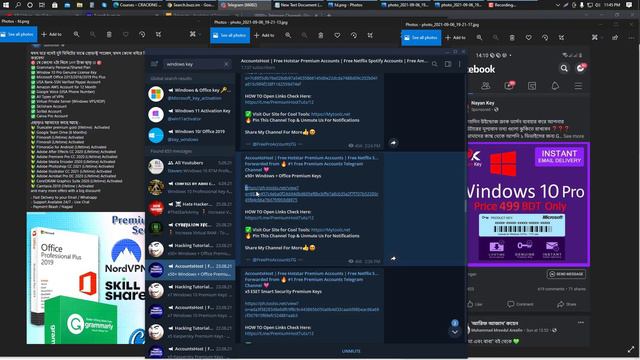Forward the message ending 'Share My Channel' at top

393,143
